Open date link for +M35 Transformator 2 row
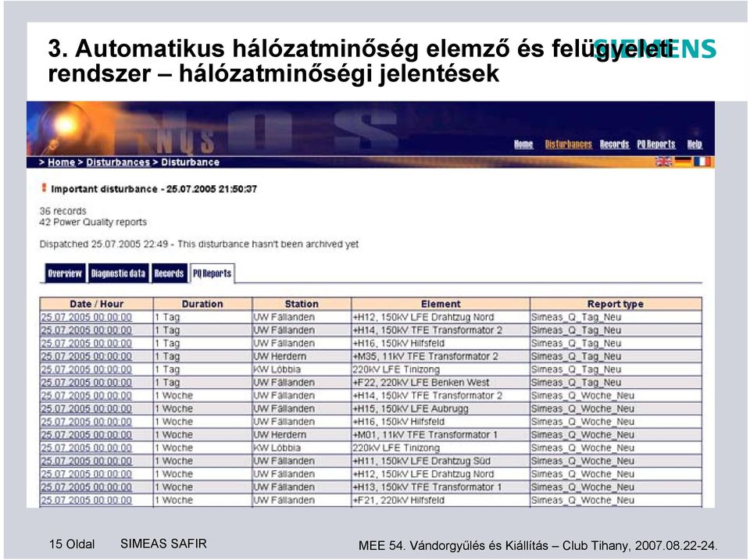 pos(86,356)
